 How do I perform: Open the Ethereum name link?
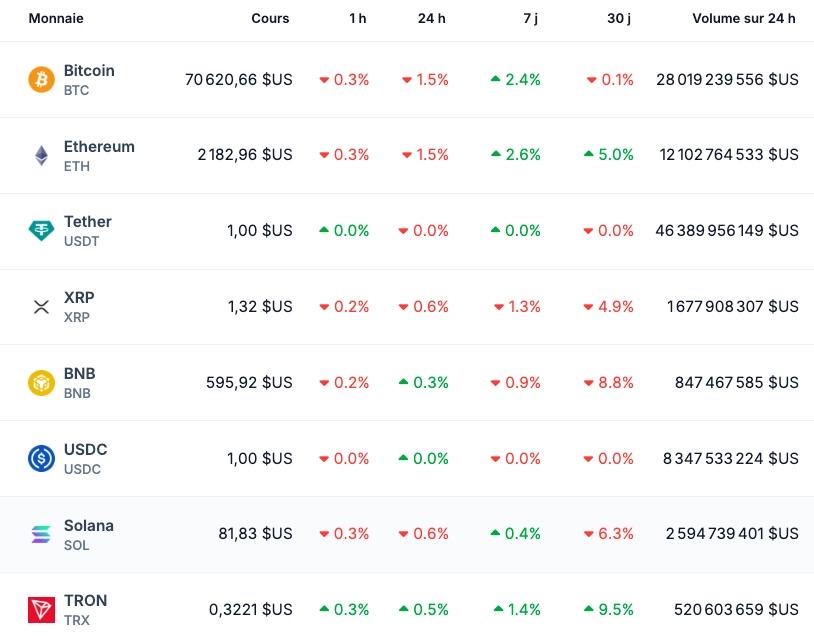point(99,146)
